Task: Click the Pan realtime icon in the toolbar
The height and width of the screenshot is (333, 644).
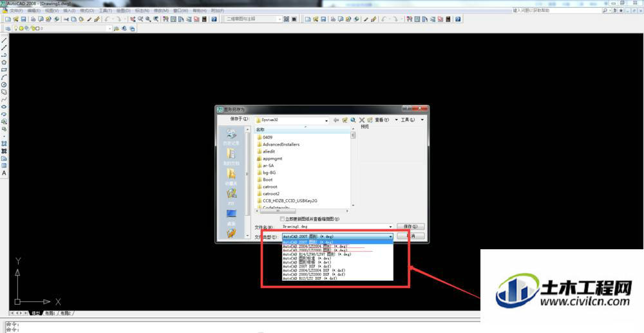Action: pyautogui.click(x=133, y=19)
